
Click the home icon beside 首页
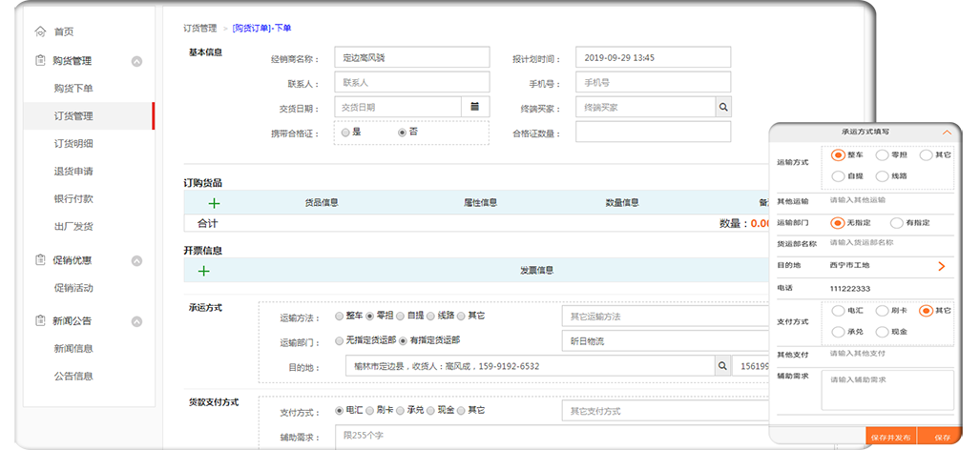click(40, 31)
